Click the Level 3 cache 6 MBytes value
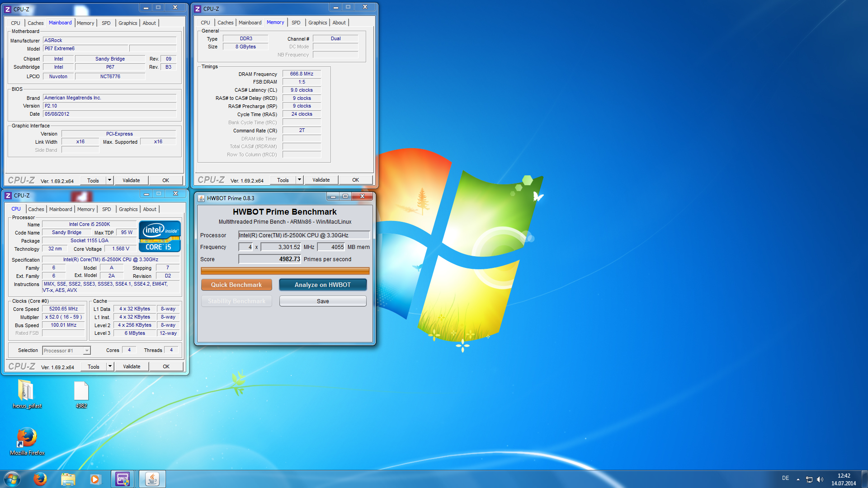 coord(135,333)
